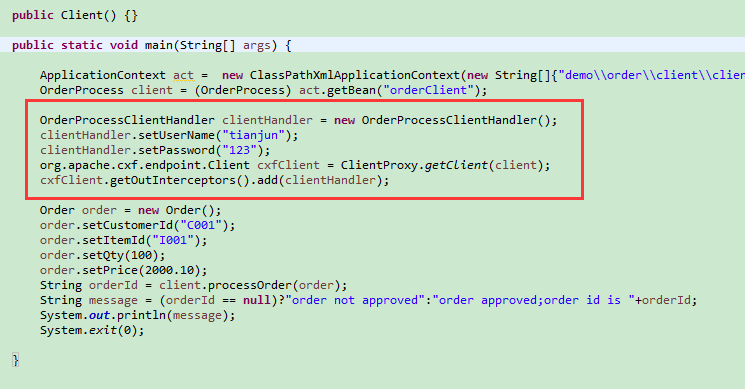Click the setCustomerId("C001") line
Viewport: 745px width, 389px height.
[137, 226]
